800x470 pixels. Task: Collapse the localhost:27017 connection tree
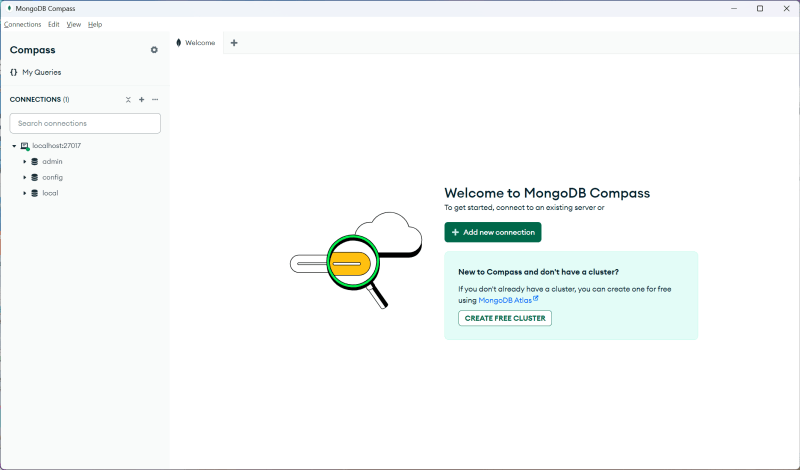14,146
